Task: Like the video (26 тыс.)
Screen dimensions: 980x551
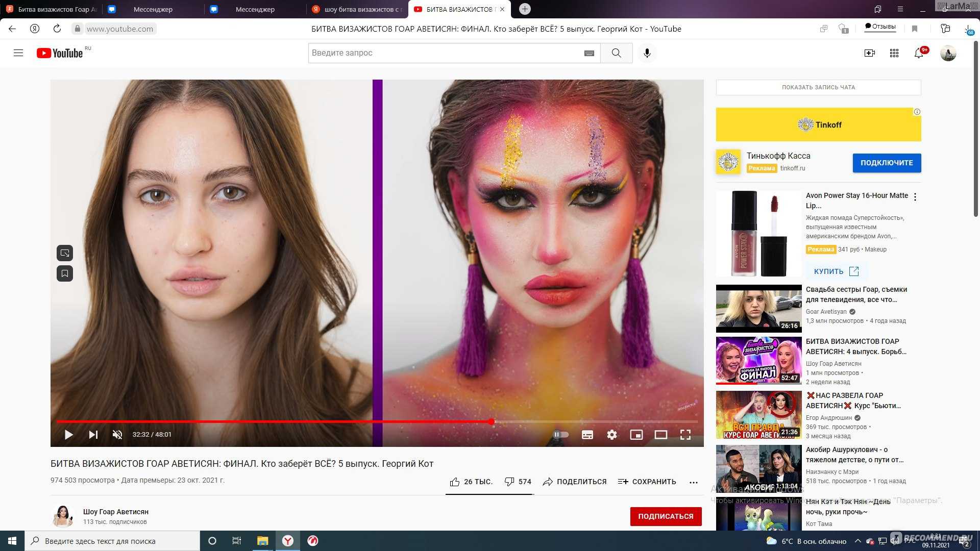Action: pos(471,482)
